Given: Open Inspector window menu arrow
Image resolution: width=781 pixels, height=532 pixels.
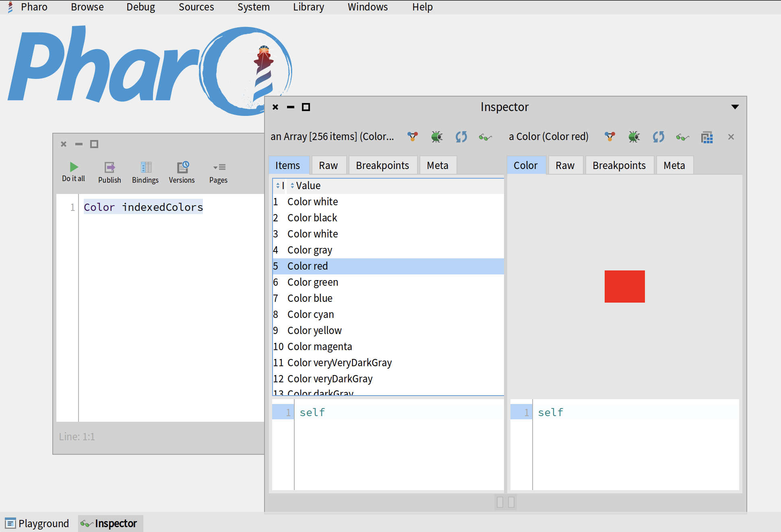Looking at the screenshot, I should point(735,107).
